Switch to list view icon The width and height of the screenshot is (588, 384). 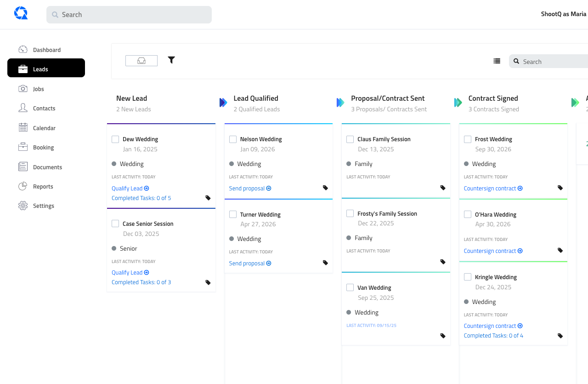coord(497,61)
